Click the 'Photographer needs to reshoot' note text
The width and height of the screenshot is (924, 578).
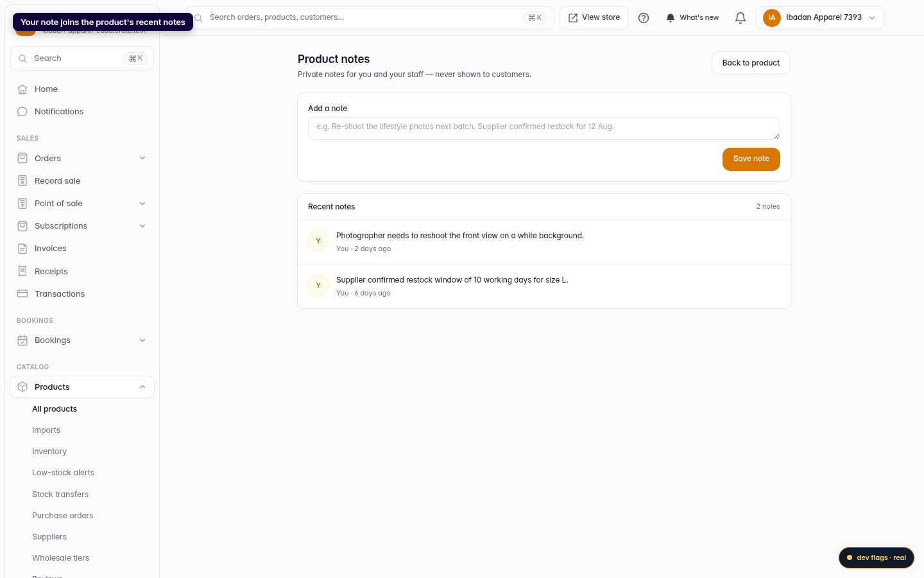pyautogui.click(x=460, y=236)
